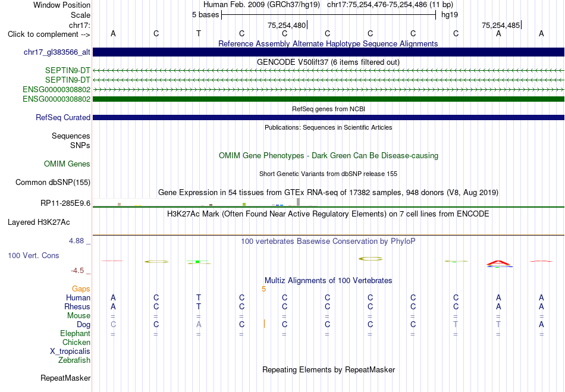
Task: Click the Scale ruler label
Action: coord(80,15)
